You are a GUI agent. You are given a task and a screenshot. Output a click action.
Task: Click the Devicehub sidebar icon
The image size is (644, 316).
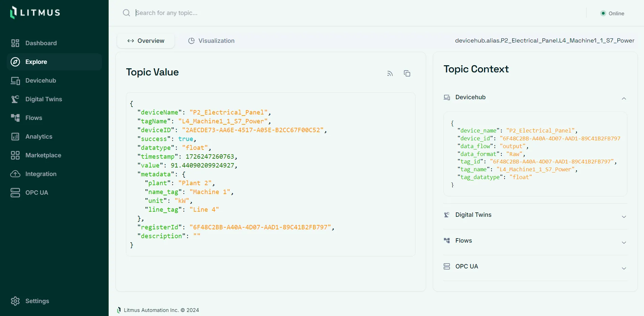15,81
